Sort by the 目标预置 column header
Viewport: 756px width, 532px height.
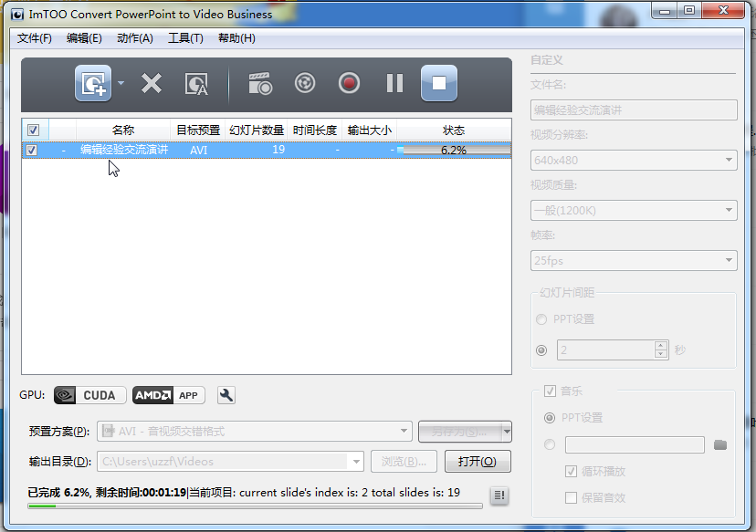[198, 130]
